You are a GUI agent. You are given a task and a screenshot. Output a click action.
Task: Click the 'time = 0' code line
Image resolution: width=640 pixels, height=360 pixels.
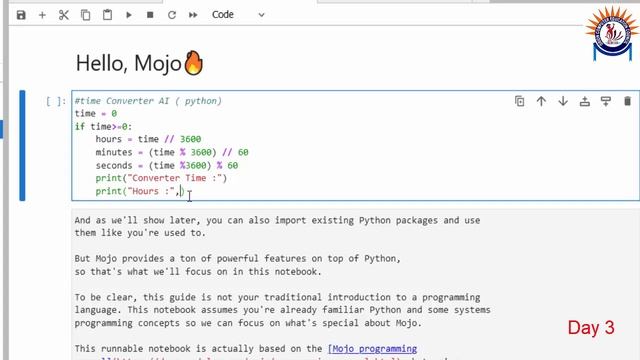(x=96, y=113)
